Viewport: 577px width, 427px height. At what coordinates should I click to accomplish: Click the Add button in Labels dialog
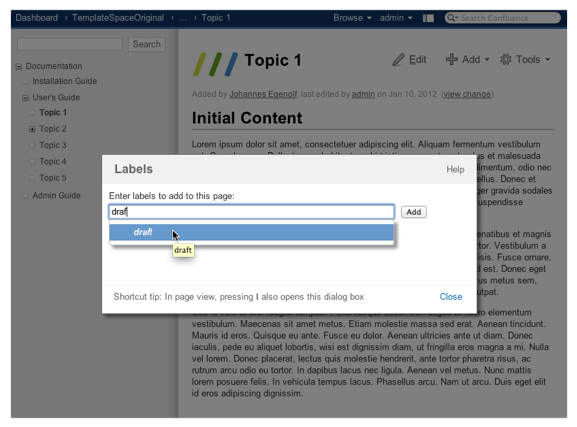pyautogui.click(x=414, y=212)
